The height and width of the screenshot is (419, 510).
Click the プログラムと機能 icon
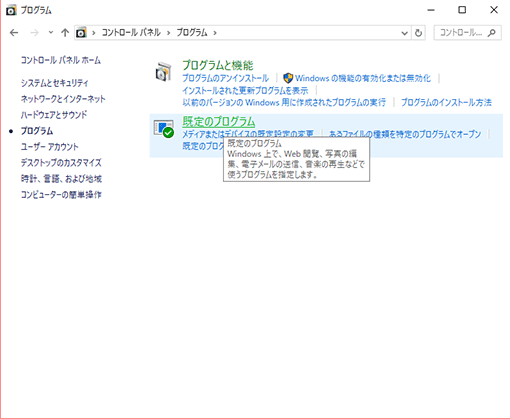[x=163, y=71]
